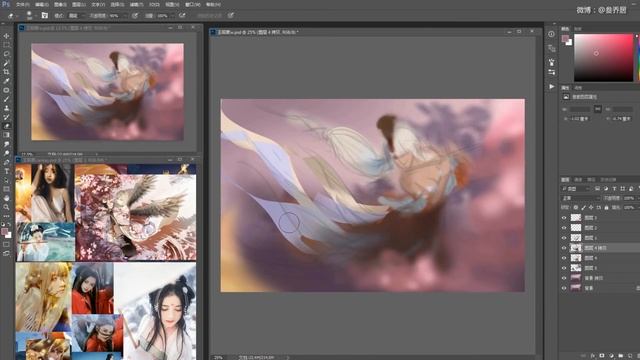The image size is (640, 360).
Task: Select the Zoom tool
Action: click(6, 207)
